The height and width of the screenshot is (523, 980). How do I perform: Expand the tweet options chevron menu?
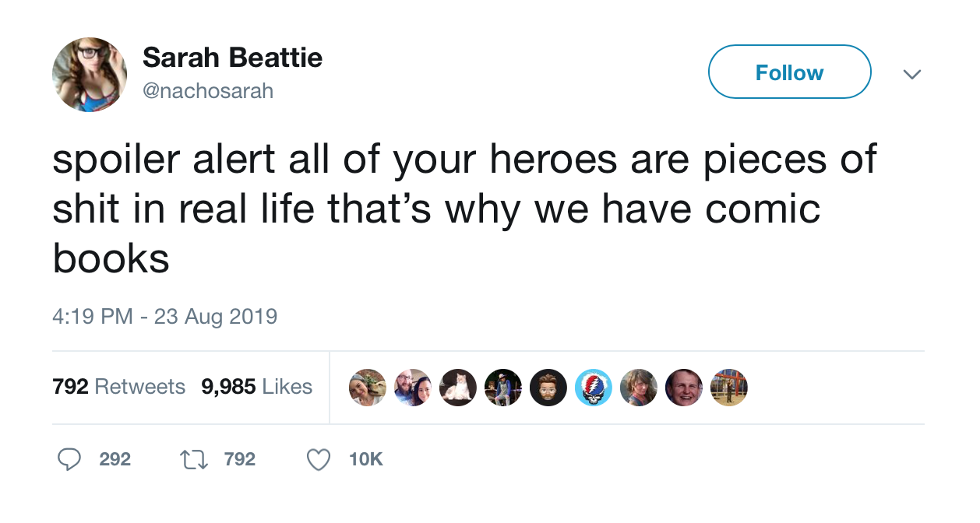[911, 74]
